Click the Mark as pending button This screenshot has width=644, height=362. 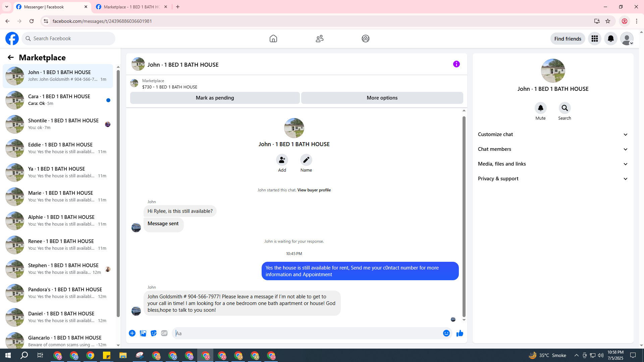215,98
